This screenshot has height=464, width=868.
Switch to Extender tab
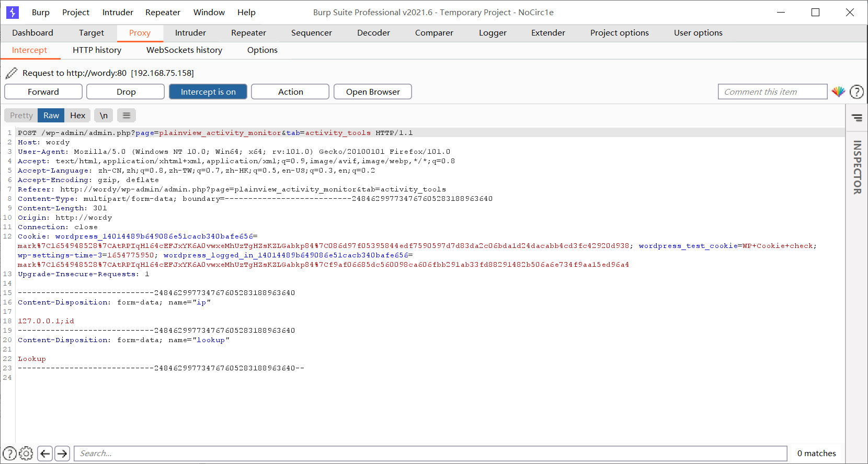(x=548, y=32)
